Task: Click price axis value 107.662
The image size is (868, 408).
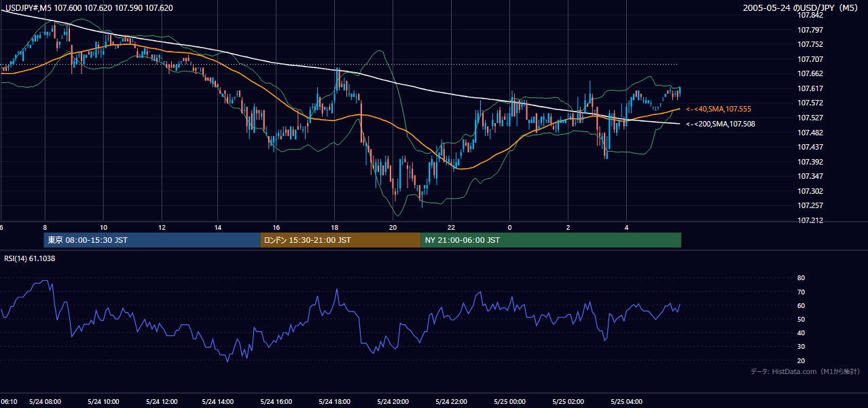Action: click(810, 73)
